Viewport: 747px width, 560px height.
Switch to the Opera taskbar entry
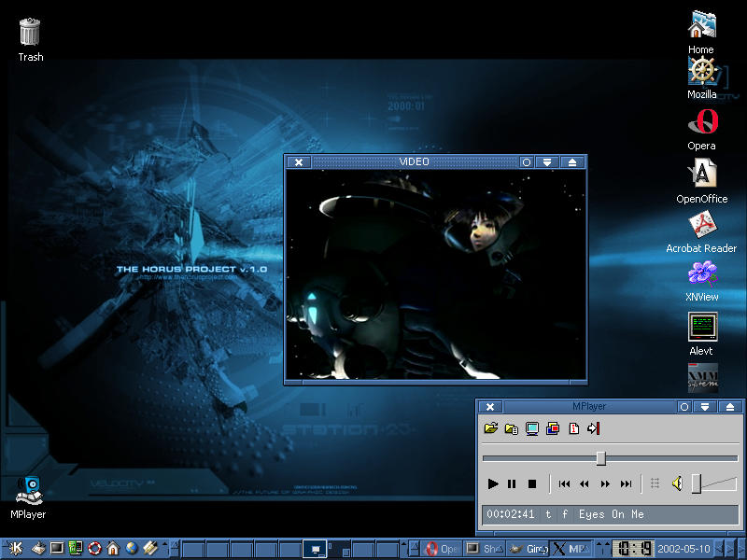[441, 549]
